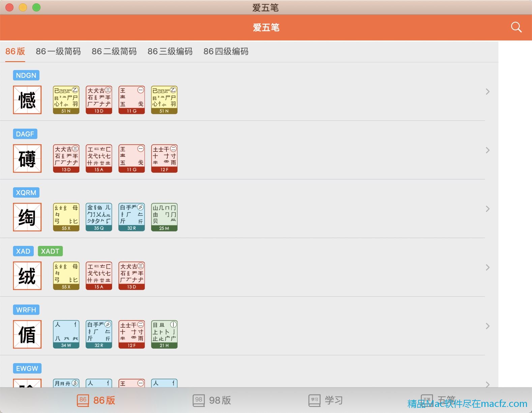Screen dimensions: 532x413
Task: Expand the DAGF row chevron
Action: pos(487,150)
